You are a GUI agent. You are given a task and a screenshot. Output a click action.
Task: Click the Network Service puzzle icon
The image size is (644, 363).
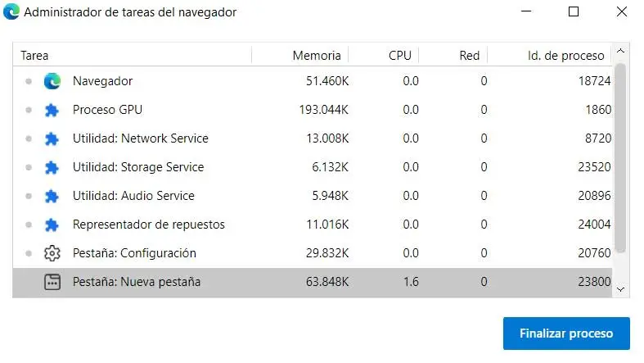pos(52,138)
